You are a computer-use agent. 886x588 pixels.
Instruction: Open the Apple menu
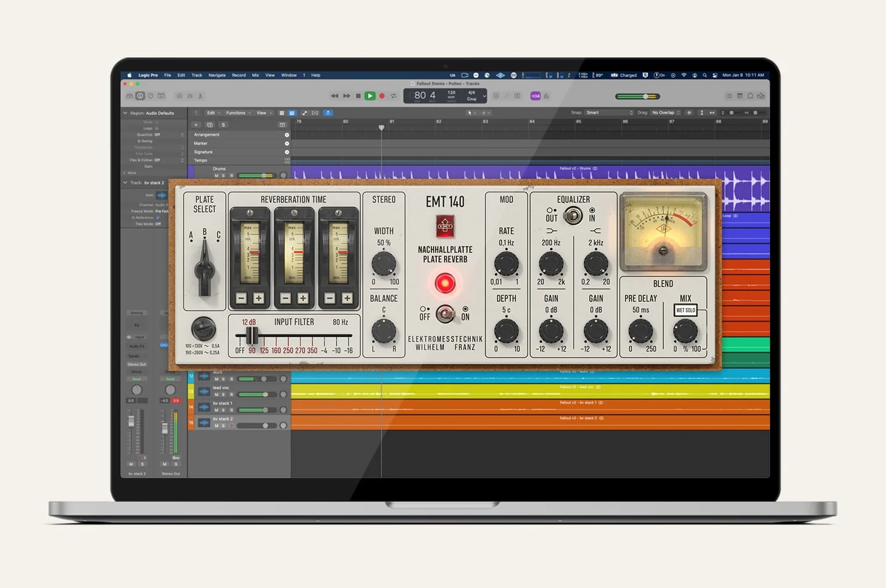(x=129, y=75)
